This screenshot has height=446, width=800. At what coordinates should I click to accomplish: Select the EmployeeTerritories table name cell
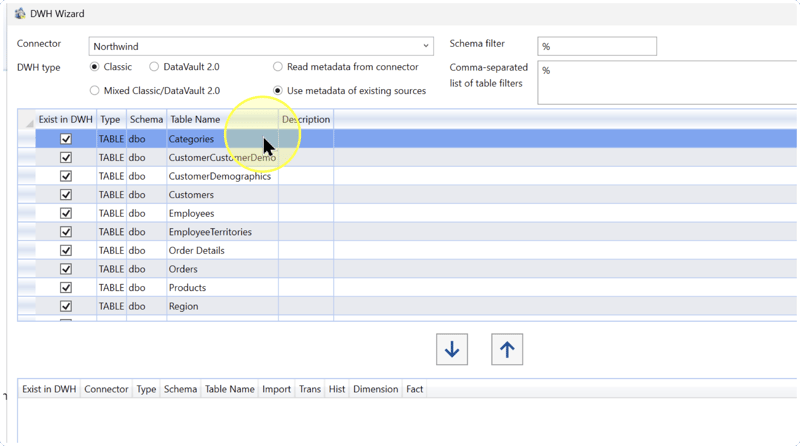[x=222, y=232]
